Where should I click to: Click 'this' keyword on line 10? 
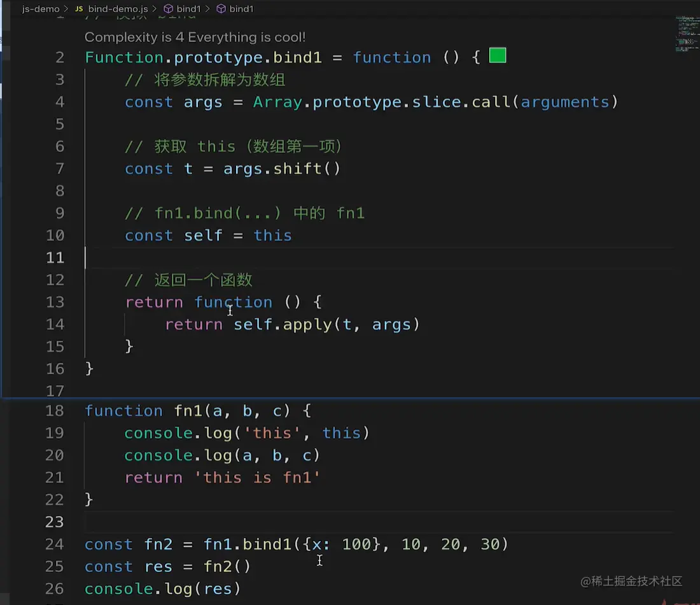pyautogui.click(x=273, y=236)
